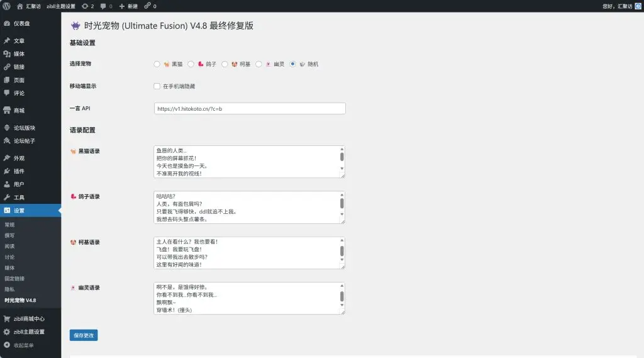Viewport: 644px width, 358px height.
Task: Select the 柯基 pet radio button
Action: [225, 64]
